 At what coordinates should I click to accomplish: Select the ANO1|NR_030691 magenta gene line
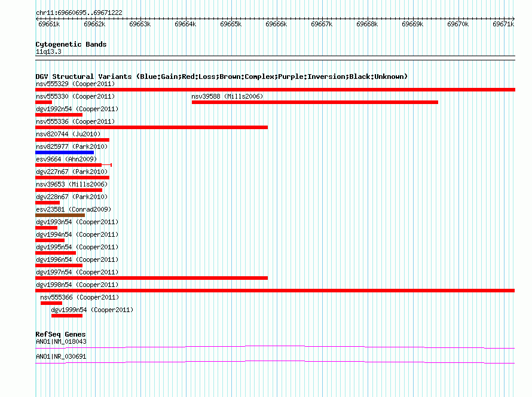pos(275,362)
